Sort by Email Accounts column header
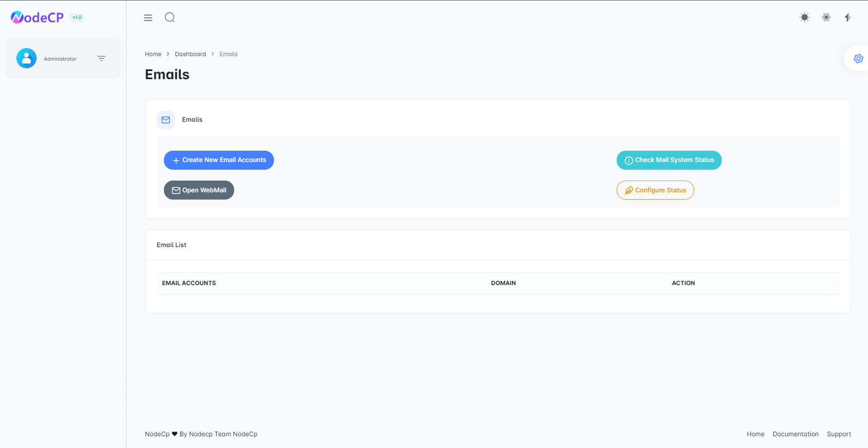Viewport: 868px width, 448px height. [189, 283]
